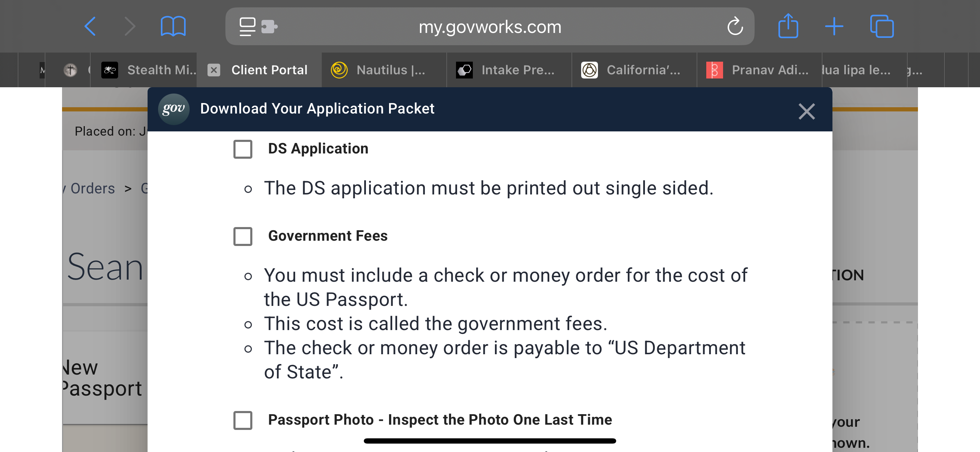The image size is (980, 452).
Task: Open the bookmarks book icon
Action: [173, 27]
